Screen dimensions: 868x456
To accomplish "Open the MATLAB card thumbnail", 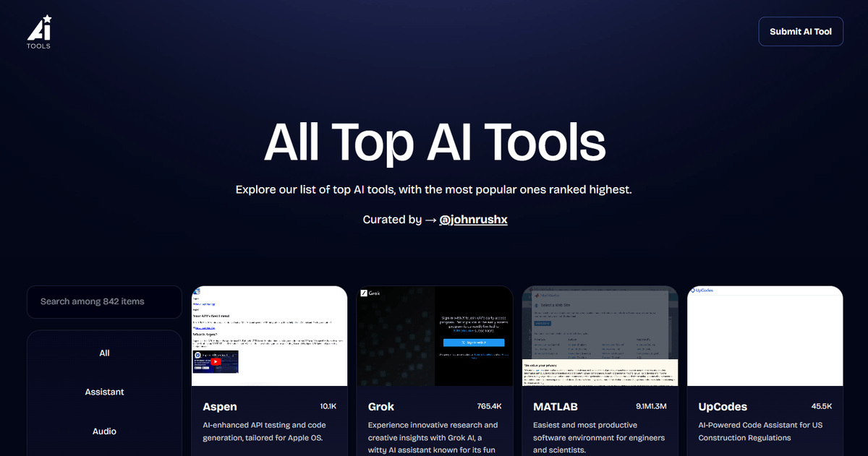I will pyautogui.click(x=600, y=336).
